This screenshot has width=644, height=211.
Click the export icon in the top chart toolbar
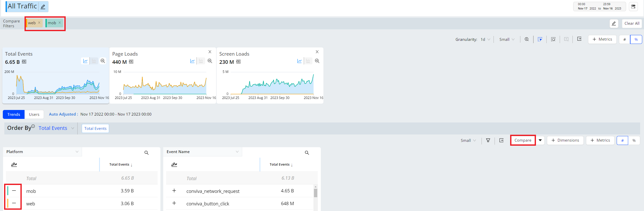pos(579,39)
